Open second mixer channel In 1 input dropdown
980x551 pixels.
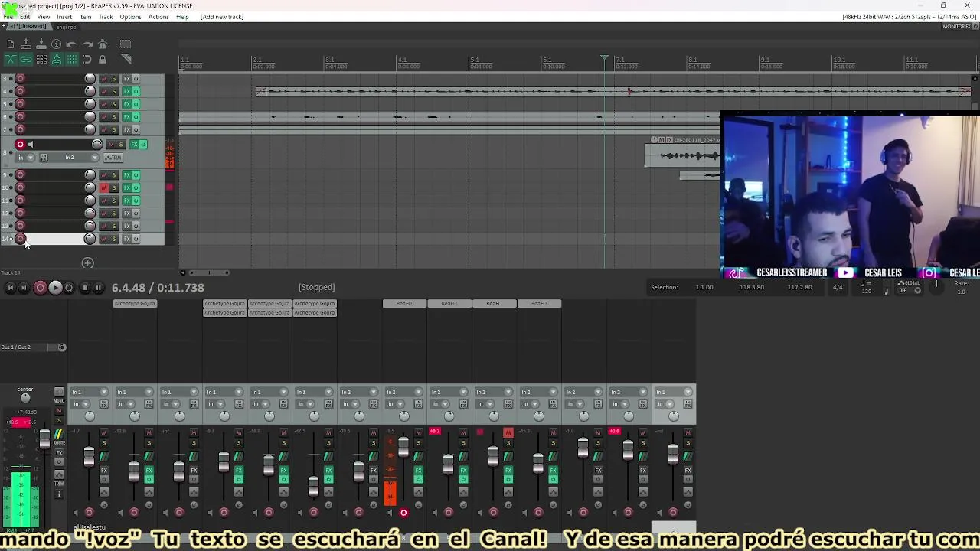pos(135,393)
